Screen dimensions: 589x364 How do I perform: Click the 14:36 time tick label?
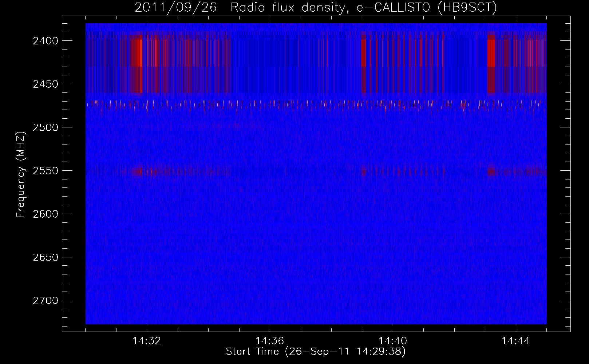(x=270, y=341)
